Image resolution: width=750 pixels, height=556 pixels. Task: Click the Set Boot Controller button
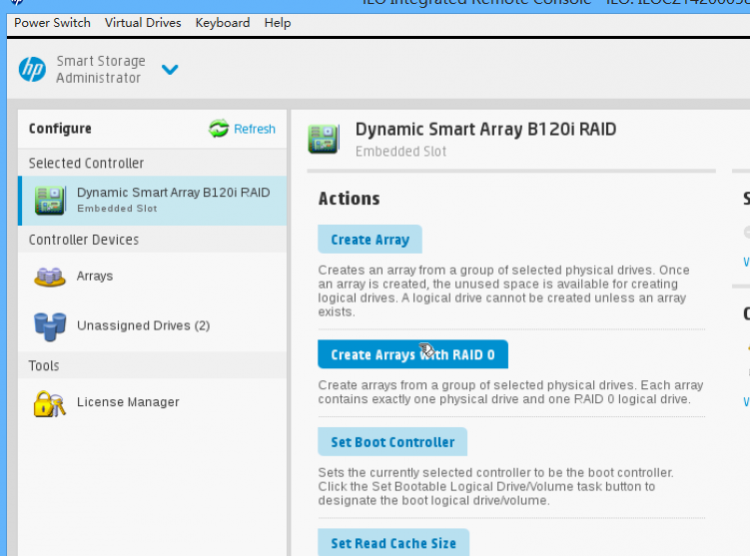(x=393, y=442)
